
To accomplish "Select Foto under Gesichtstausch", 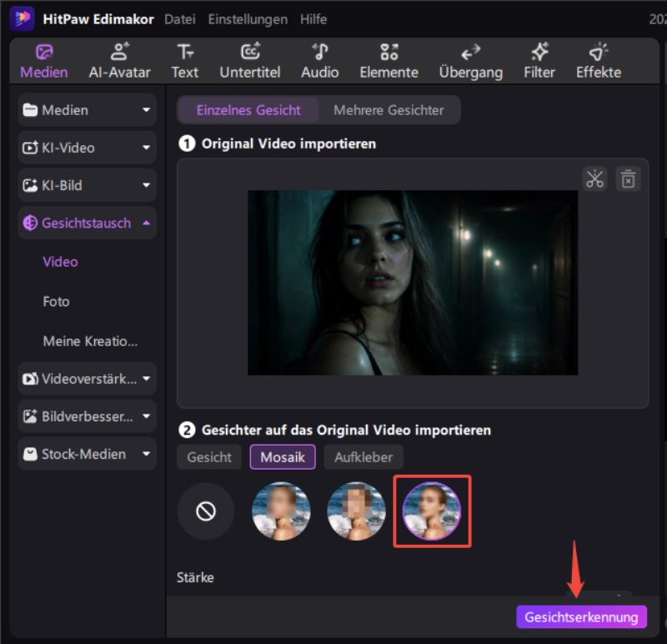I will pos(56,301).
